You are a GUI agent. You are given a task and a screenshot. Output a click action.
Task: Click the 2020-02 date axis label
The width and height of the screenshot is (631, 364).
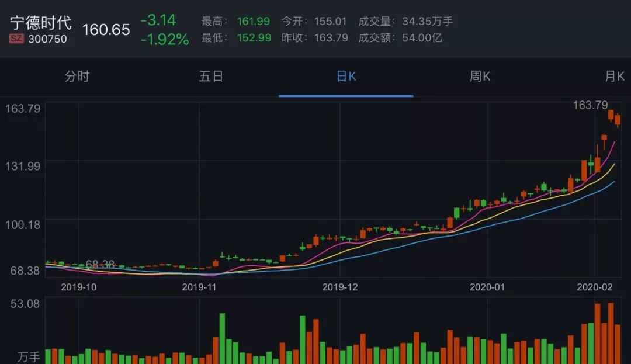594,287
